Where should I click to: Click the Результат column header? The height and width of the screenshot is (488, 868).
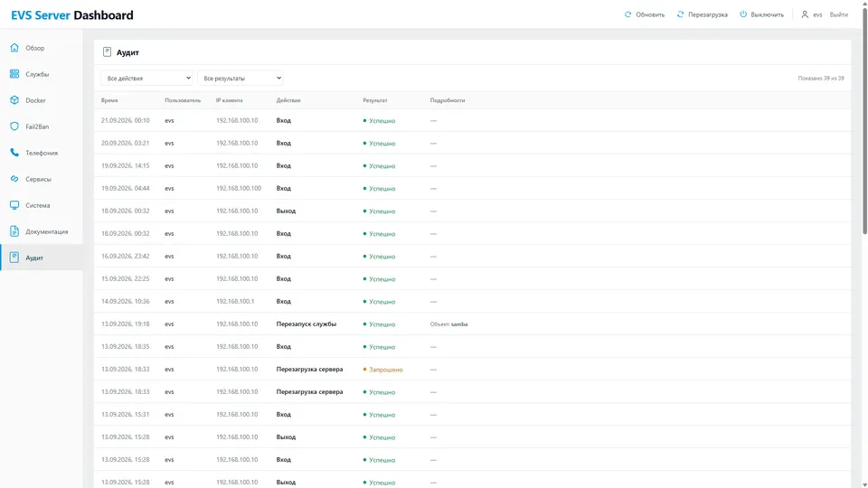coord(374,100)
